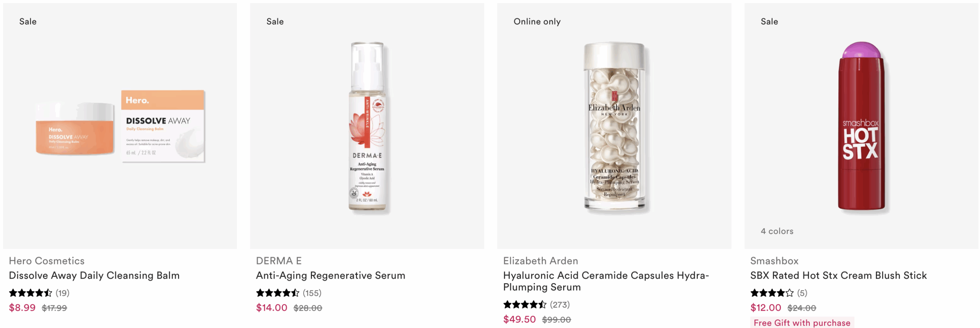The height and width of the screenshot is (328, 980).
Task: View star rating with 19 reviews
Action: pos(39,293)
